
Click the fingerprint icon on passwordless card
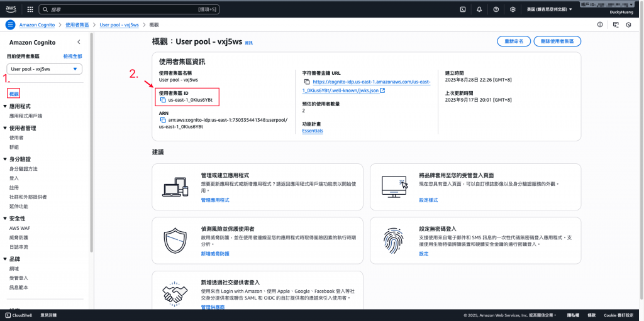point(394,241)
